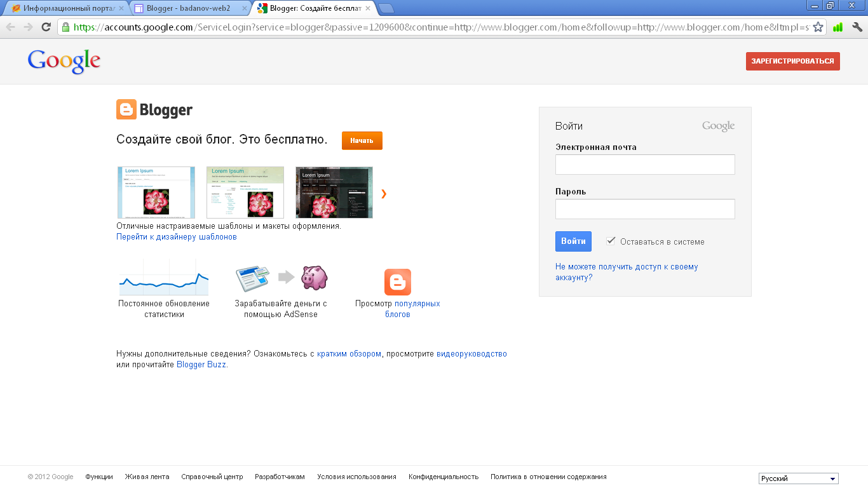
Task: Click the green bars extension icon
Action: [x=837, y=27]
